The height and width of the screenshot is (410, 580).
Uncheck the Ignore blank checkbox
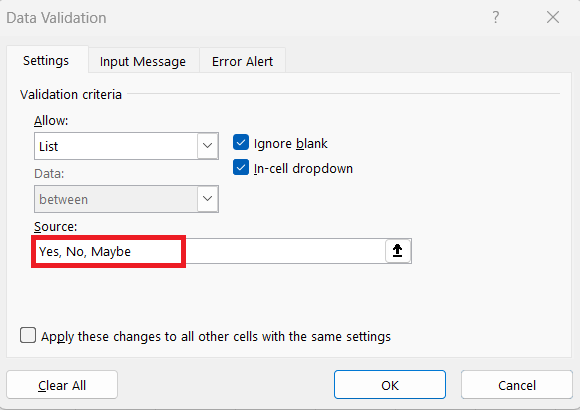241,142
